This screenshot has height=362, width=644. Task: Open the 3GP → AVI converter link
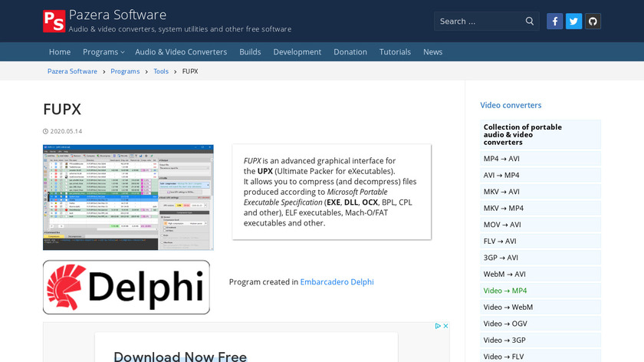point(540,257)
